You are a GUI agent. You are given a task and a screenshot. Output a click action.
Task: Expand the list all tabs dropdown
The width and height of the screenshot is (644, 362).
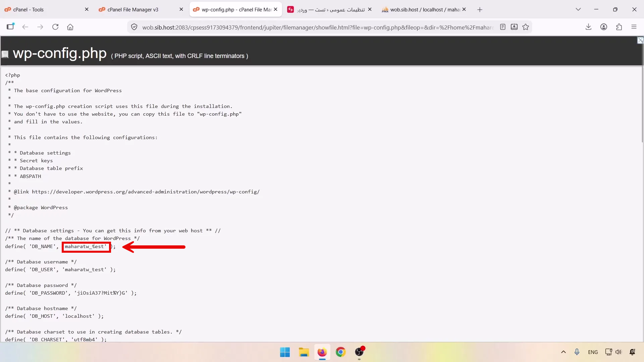coord(578,10)
